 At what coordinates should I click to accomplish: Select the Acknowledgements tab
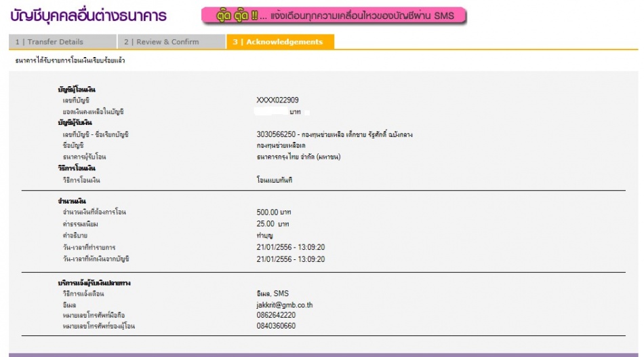(x=278, y=42)
